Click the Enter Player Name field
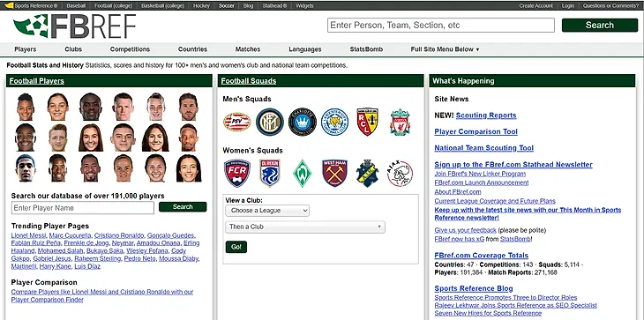Screen dimensions: 644x320 click(x=83, y=208)
